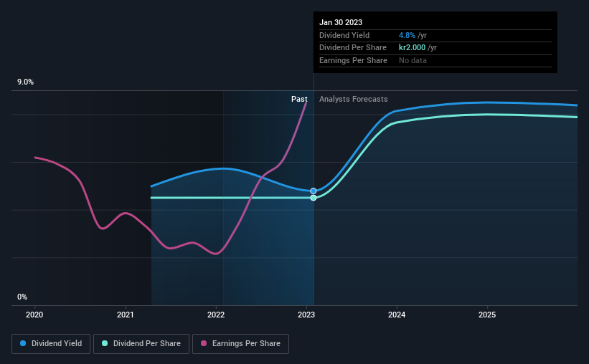
Task: Click the Past section label
Action: point(299,99)
